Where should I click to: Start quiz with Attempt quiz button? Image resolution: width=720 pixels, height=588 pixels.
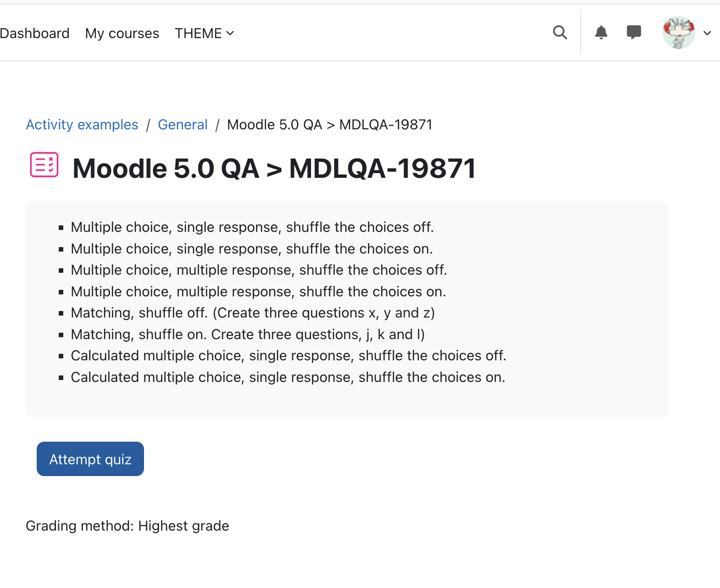click(x=90, y=459)
